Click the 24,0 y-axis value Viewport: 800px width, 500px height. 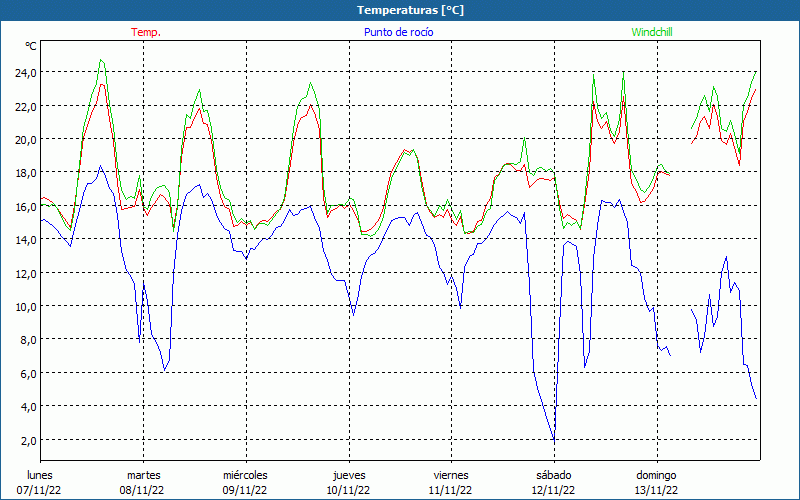(25, 73)
